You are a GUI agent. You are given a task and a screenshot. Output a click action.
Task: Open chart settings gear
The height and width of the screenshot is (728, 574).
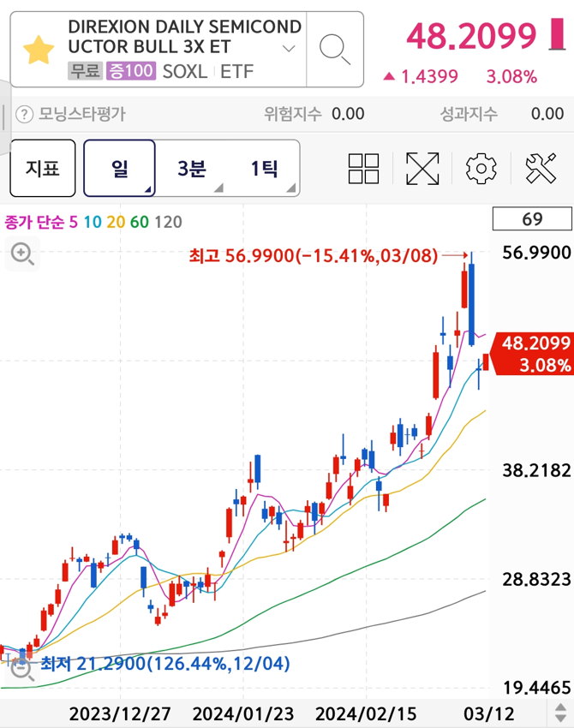click(x=481, y=168)
